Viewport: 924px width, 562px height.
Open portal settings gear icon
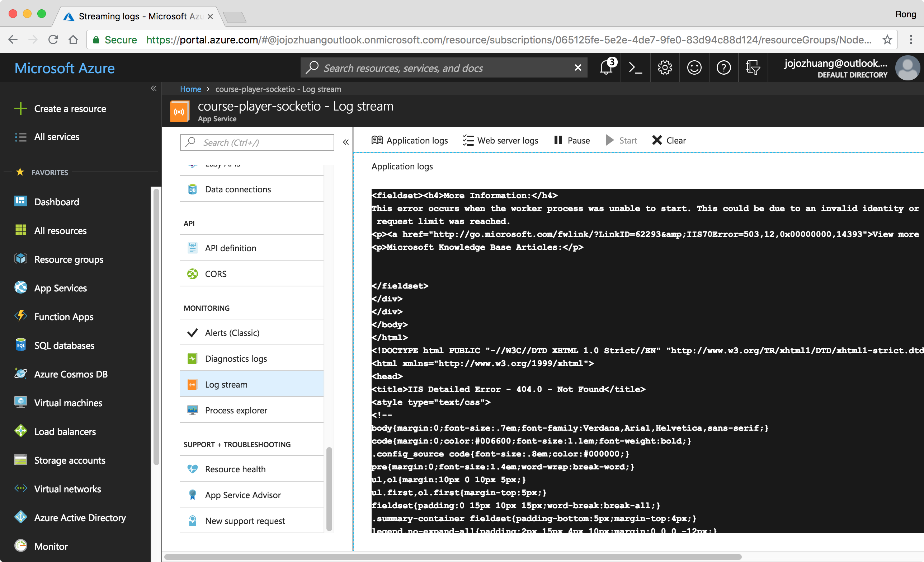coord(665,67)
